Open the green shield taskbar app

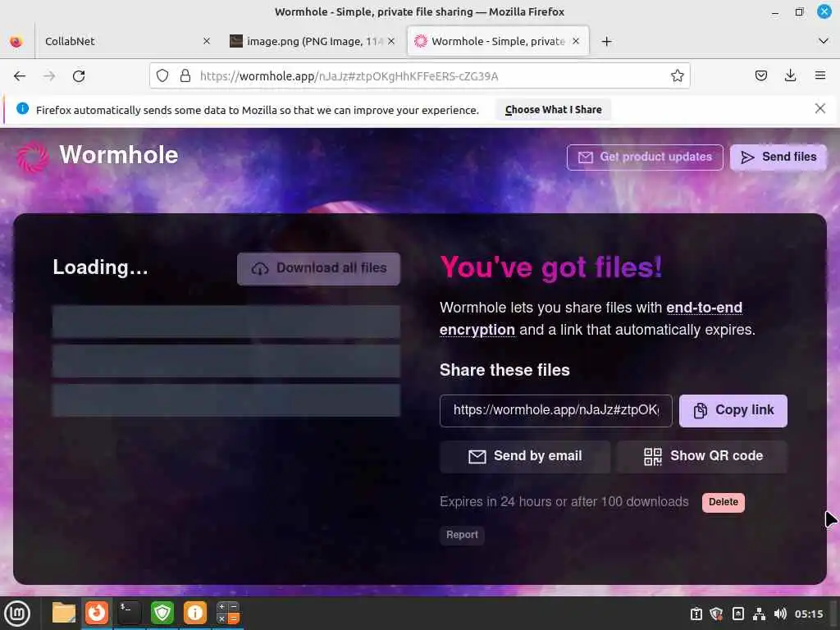coord(162,613)
